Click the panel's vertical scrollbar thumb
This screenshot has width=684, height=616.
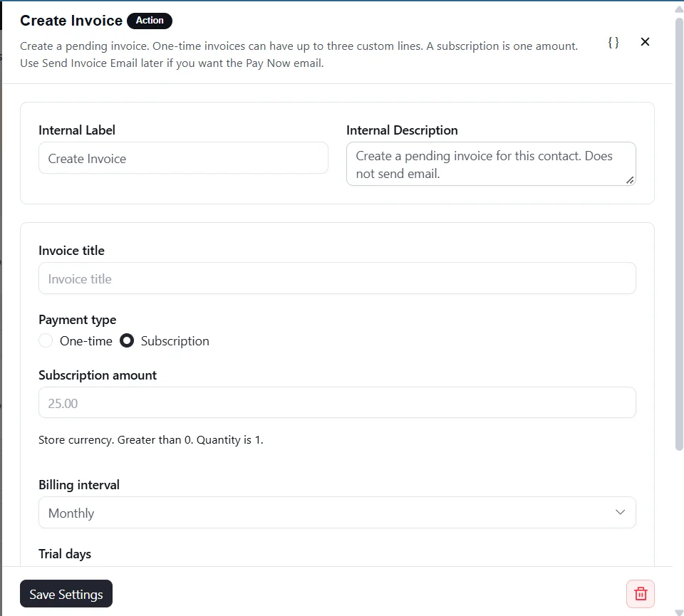[x=679, y=234]
